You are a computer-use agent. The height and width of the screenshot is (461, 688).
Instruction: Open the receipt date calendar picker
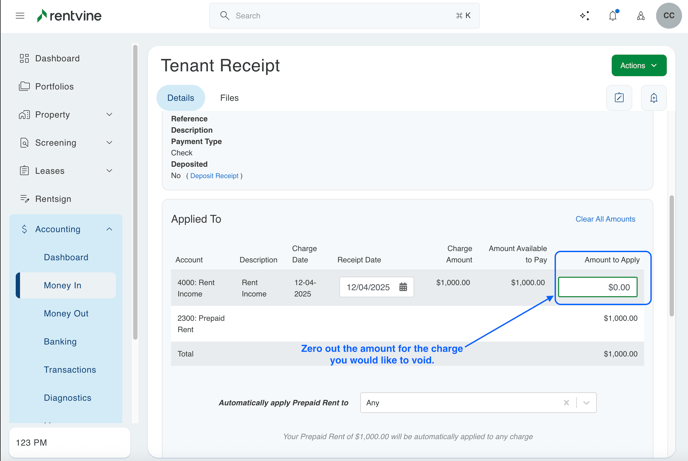pyautogui.click(x=403, y=287)
